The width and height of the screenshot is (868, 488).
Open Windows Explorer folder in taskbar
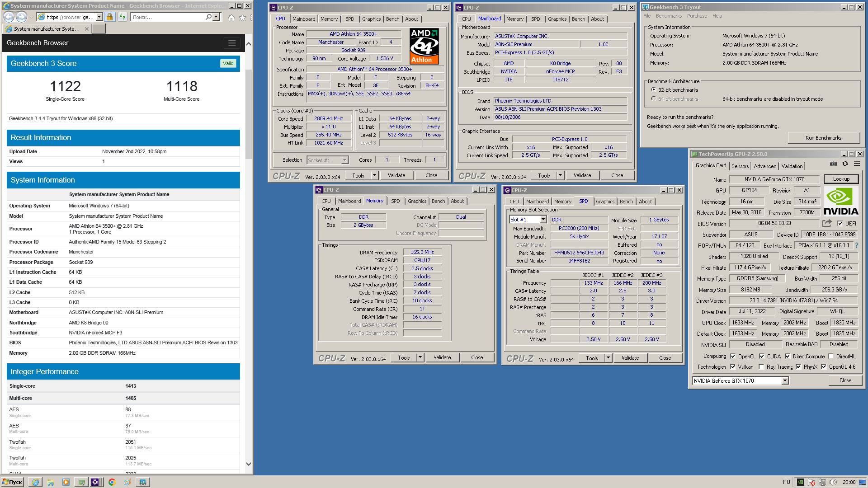[x=51, y=482]
